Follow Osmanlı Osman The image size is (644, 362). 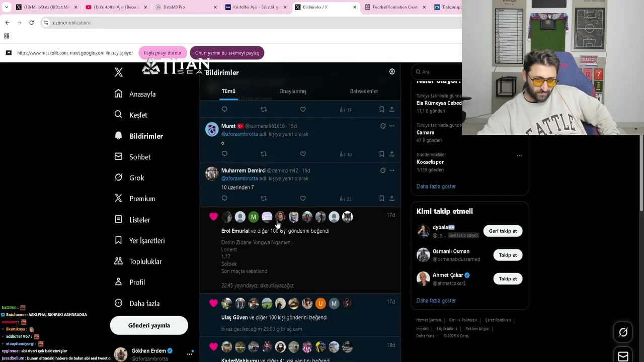click(508, 255)
